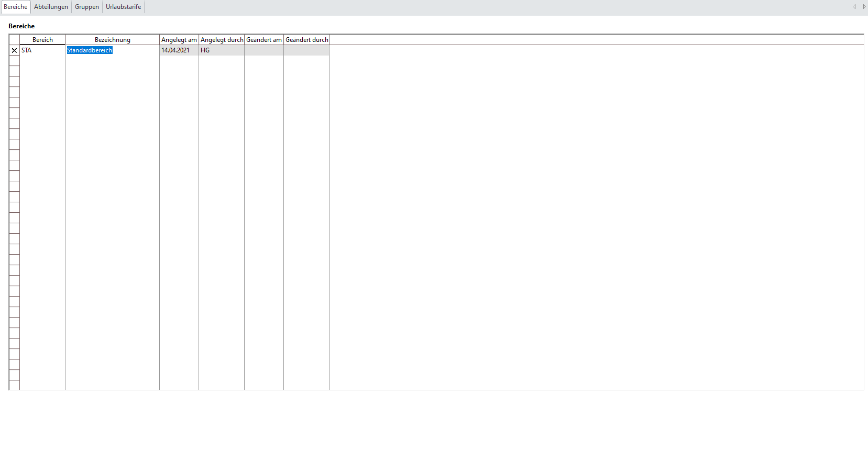868x469 pixels.
Task: Sort by the Bereich column header
Action: pyautogui.click(x=42, y=40)
